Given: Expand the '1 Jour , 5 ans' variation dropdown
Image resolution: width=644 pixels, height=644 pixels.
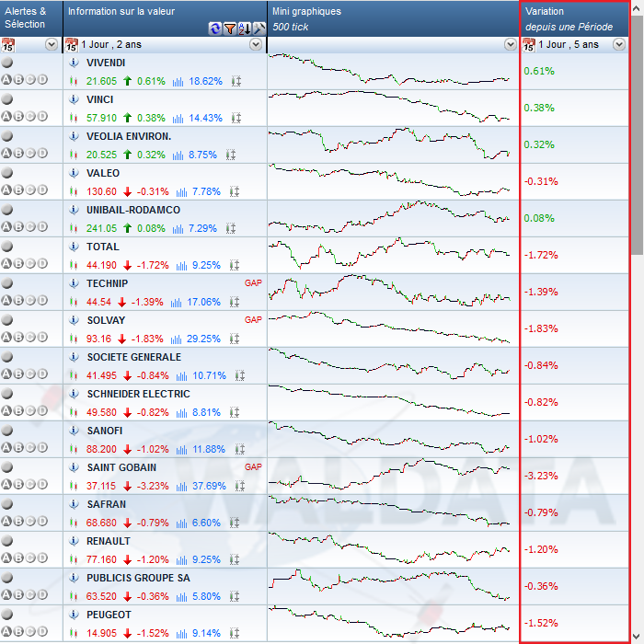Looking at the screenshot, I should coord(619,44).
